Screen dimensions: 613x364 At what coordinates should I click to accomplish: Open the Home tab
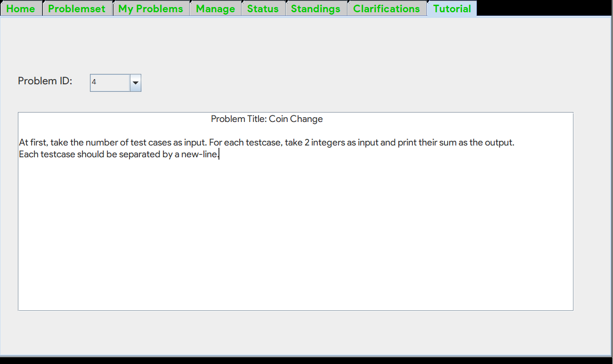(21, 8)
